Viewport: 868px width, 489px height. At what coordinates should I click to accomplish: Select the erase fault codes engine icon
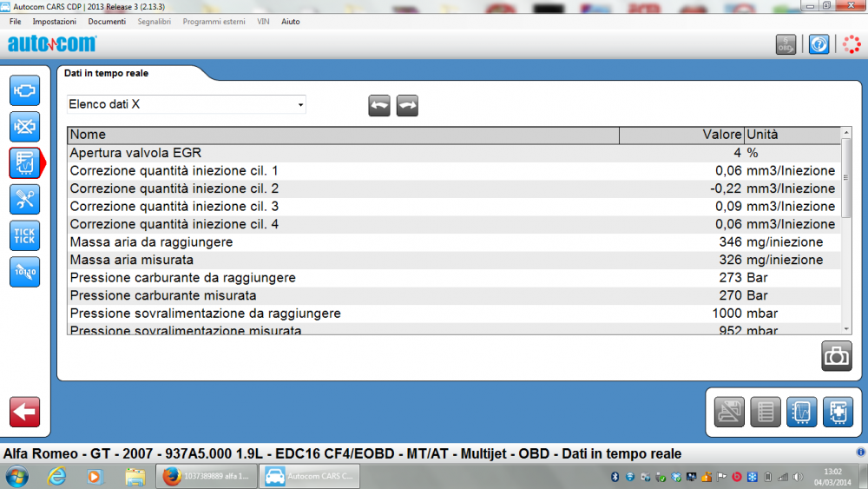click(24, 127)
